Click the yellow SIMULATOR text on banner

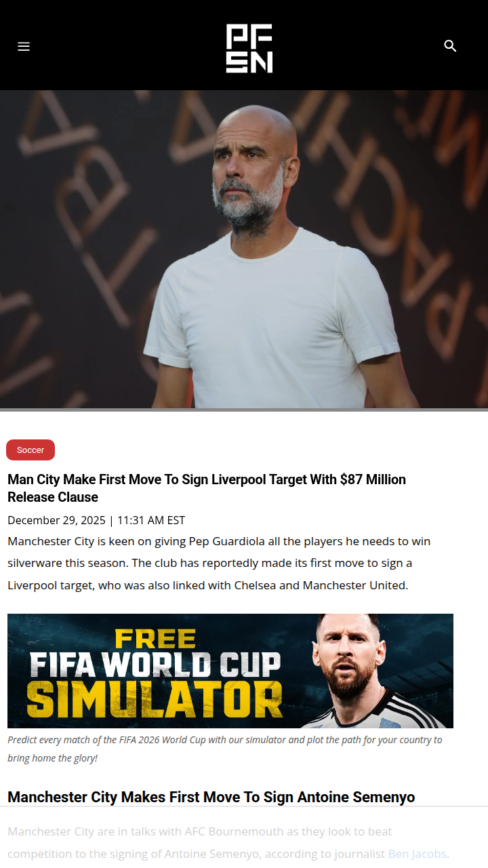click(155, 698)
